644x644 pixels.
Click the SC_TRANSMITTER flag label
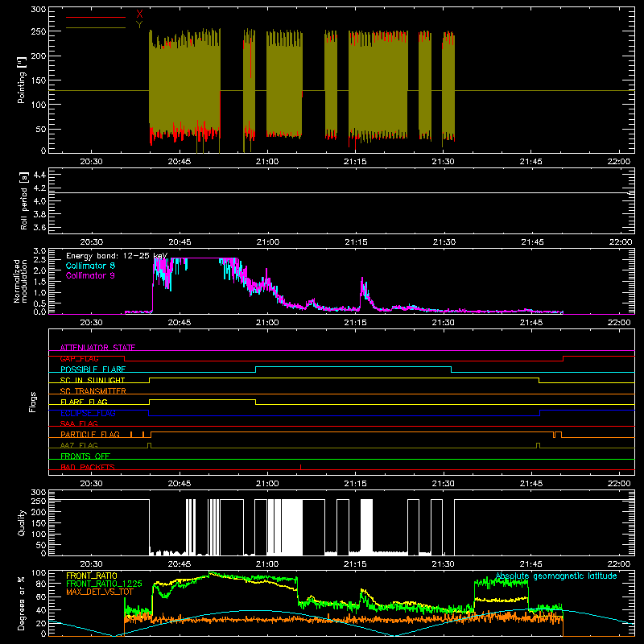pyautogui.click(x=93, y=390)
